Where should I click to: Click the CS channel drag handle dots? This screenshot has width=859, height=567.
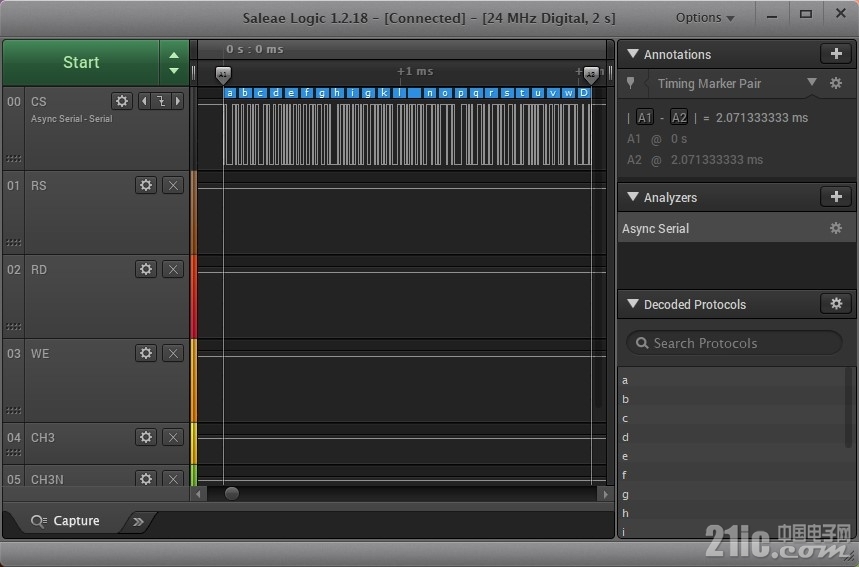point(13,159)
